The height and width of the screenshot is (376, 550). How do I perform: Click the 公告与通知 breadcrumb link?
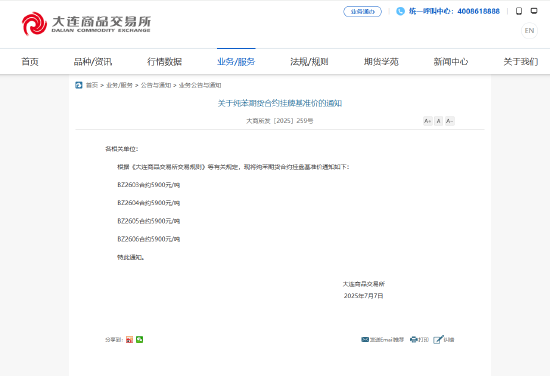pos(156,85)
